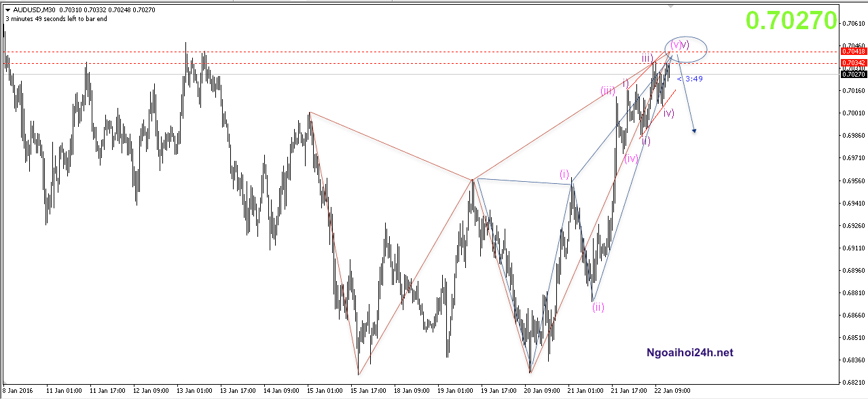Click the large green 0.70270 price display

coord(791,21)
